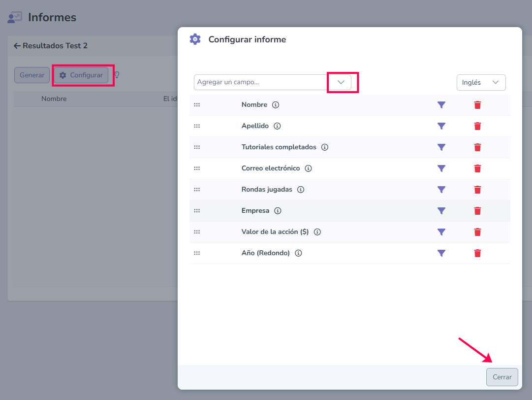This screenshot has width=532, height=400.
Task: Delete the Correo electrónico field
Action: 477,168
